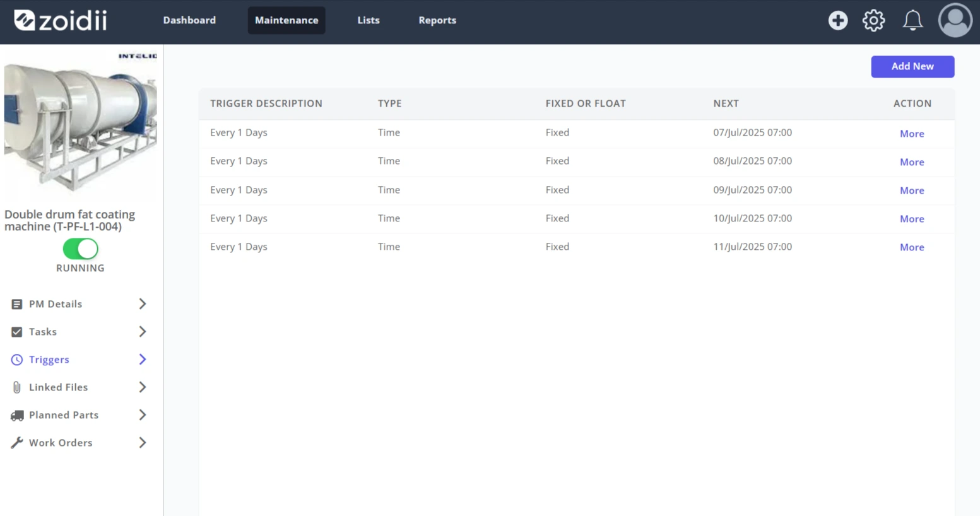
Task: Select the 07/Jul/2025 07:00 cell
Action: tap(752, 132)
